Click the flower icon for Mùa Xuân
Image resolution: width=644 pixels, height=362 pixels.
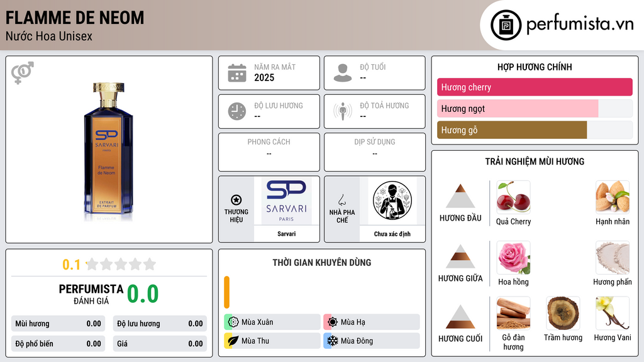click(233, 322)
